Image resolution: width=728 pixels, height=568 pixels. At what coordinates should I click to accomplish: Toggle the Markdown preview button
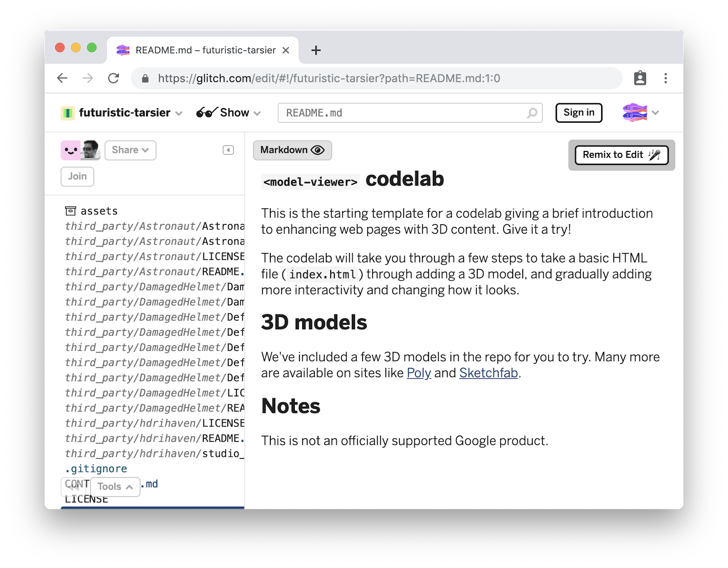click(x=292, y=150)
